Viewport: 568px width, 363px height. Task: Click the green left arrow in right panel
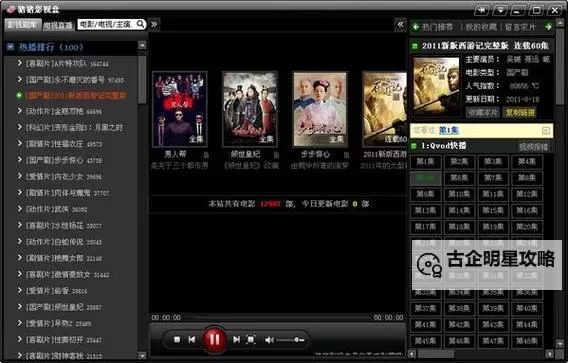415,27
